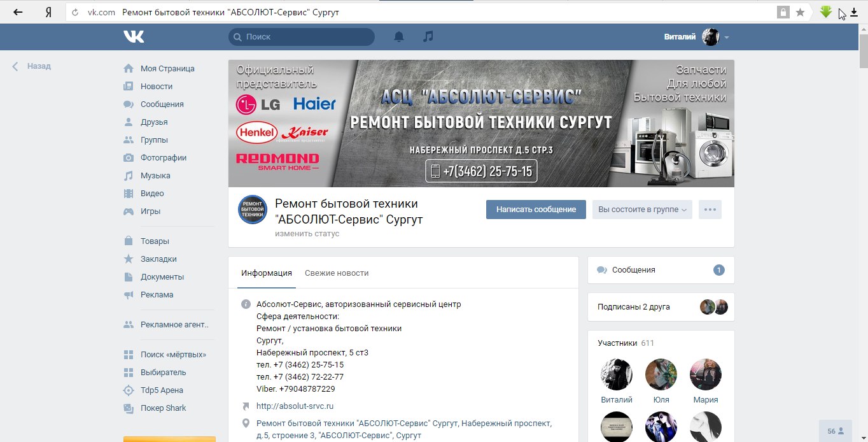Click the Tdp5 Арена app icon
868x442 pixels.
[x=129, y=390]
